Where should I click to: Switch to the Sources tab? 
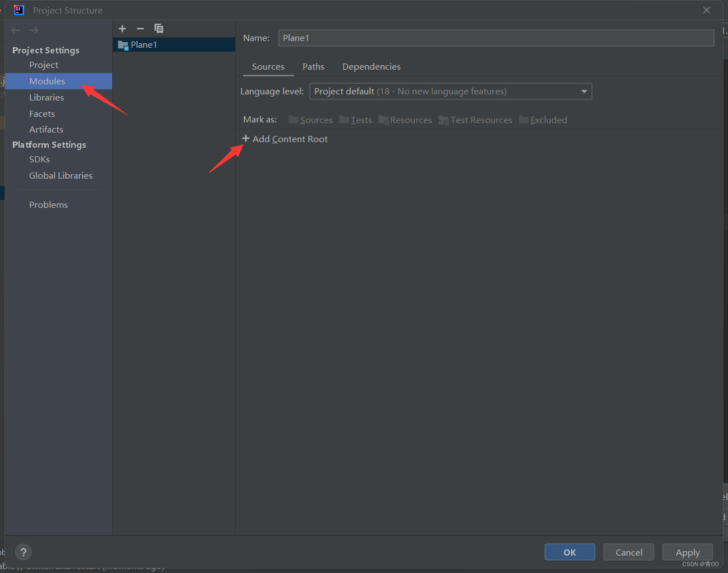[x=268, y=67]
